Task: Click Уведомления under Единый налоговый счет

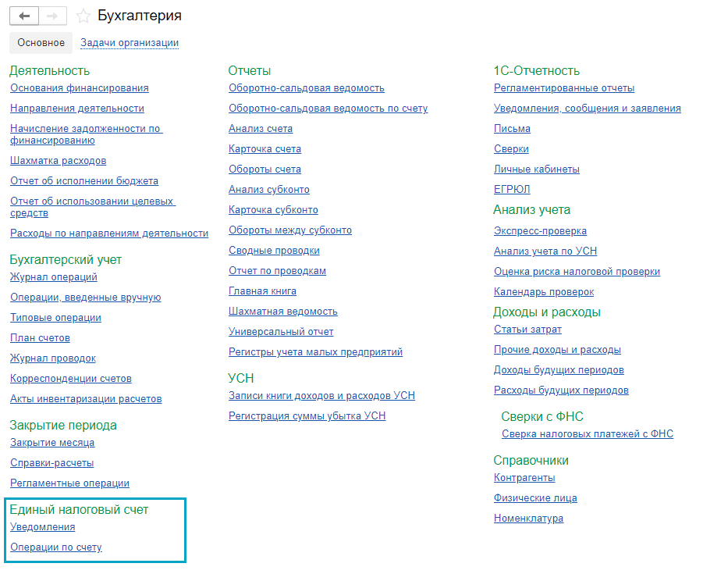Action: [42, 527]
